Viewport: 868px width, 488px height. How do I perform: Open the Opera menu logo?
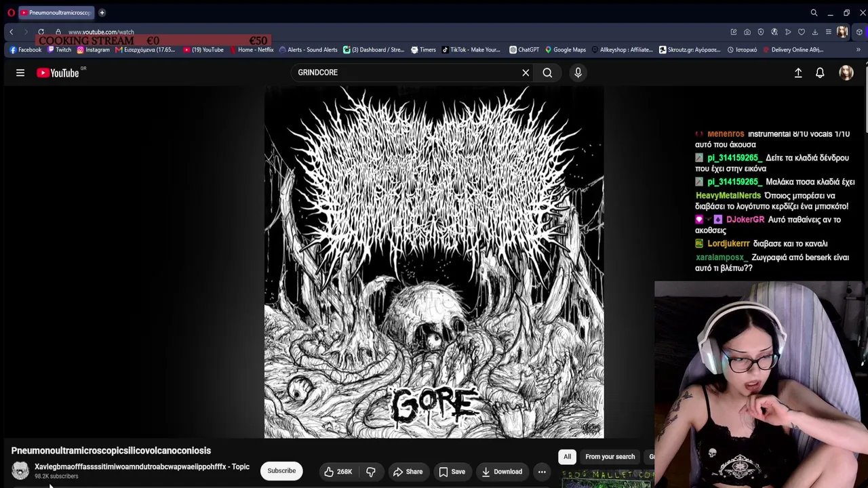pos(11,12)
